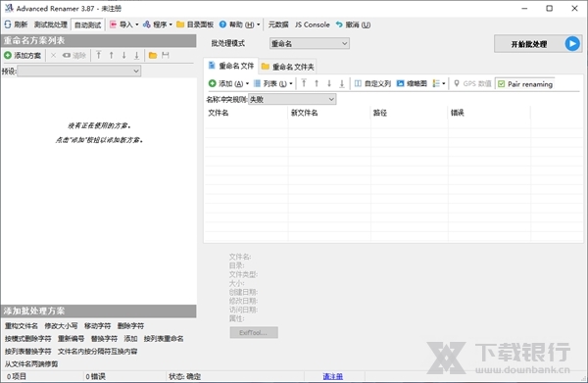The height and width of the screenshot is (383, 588).
Task: Click the 撤消 (U) undo icon
Action: click(x=339, y=24)
